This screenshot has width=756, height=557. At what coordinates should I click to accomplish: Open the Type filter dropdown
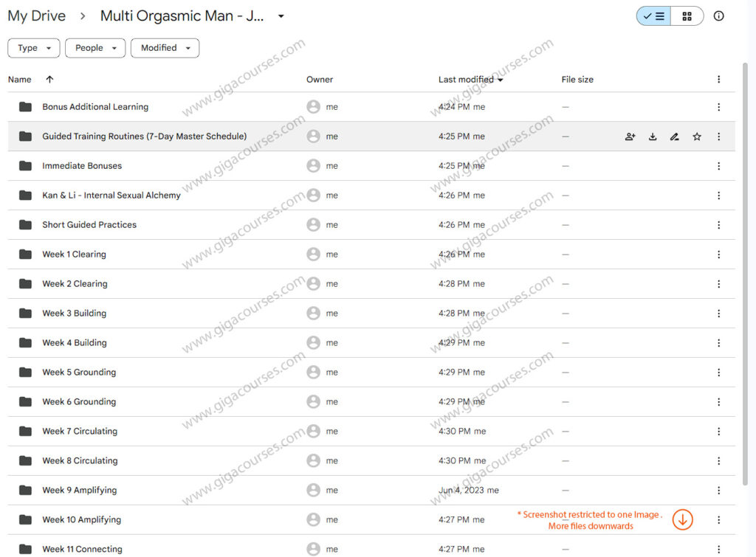(34, 48)
